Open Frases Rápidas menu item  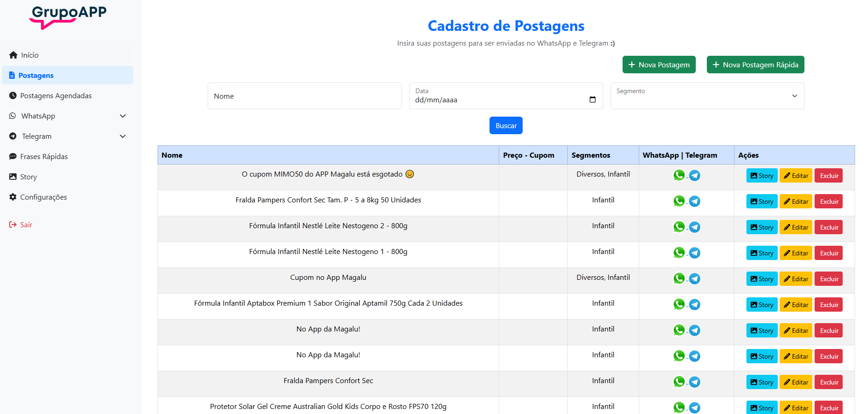pyautogui.click(x=44, y=157)
